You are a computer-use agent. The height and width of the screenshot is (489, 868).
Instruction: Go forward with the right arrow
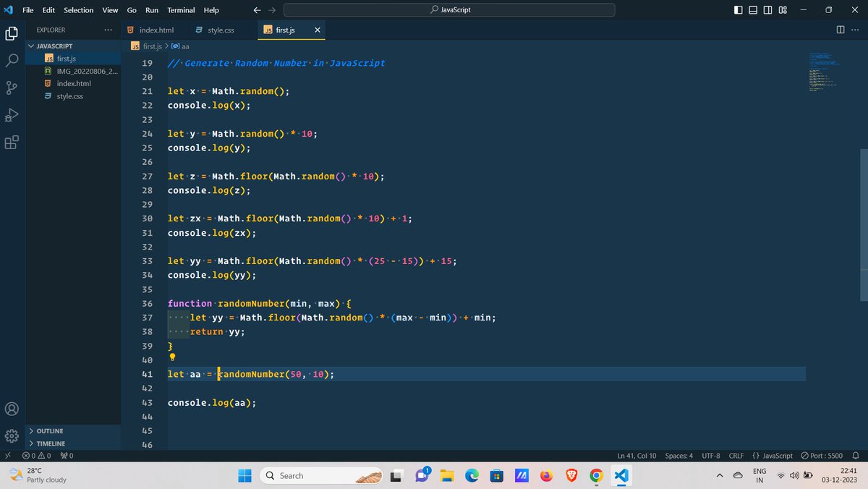(x=272, y=10)
